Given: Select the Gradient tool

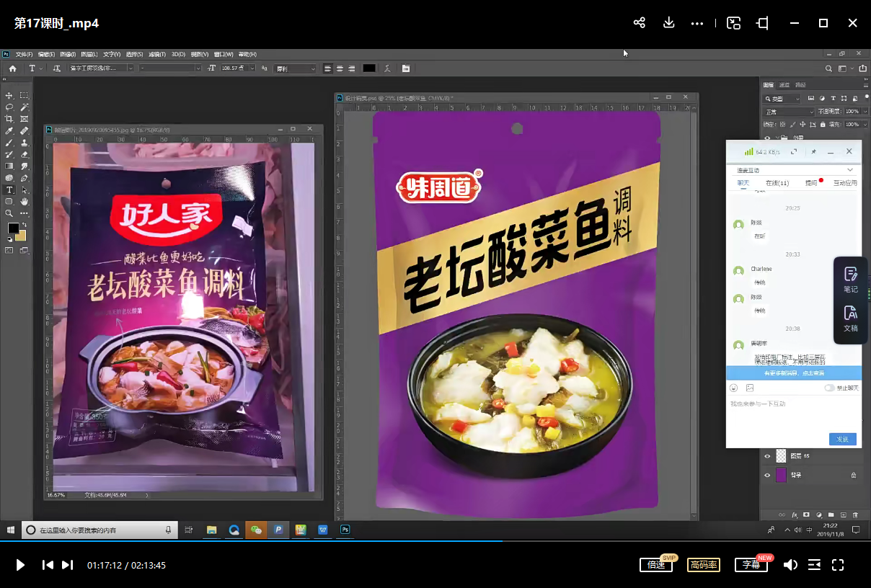Looking at the screenshot, I should click(x=9, y=166).
